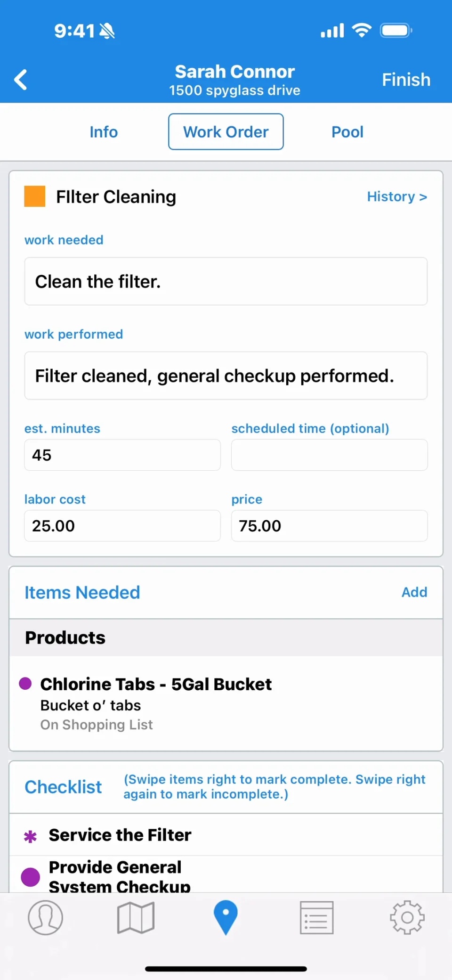
Task: Switch to the Info tab
Action: [104, 132]
